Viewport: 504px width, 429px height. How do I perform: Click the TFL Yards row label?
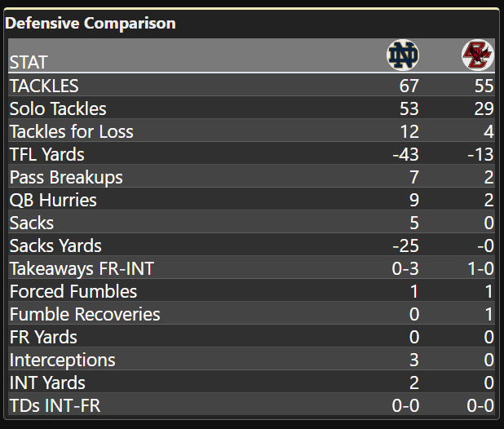coord(46,154)
